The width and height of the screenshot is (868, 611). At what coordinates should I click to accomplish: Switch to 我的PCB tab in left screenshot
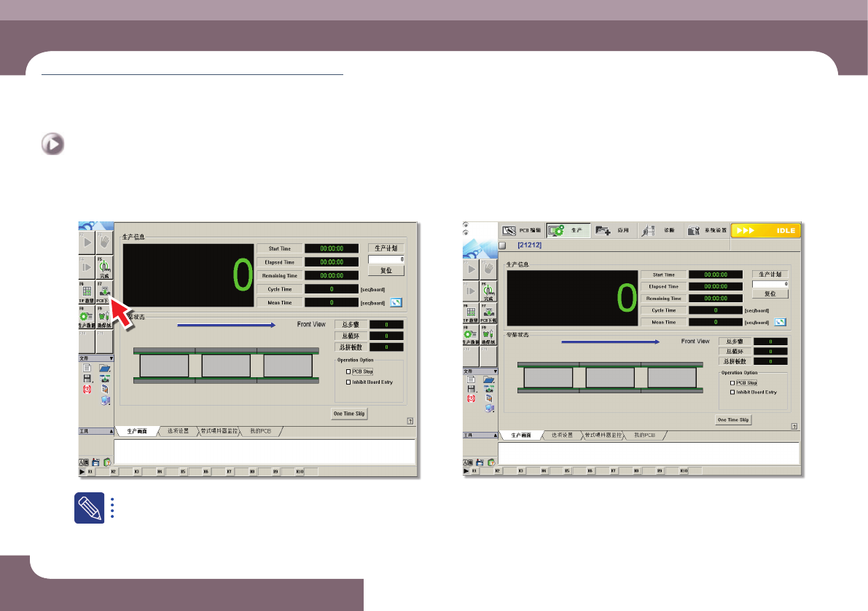[x=260, y=431]
